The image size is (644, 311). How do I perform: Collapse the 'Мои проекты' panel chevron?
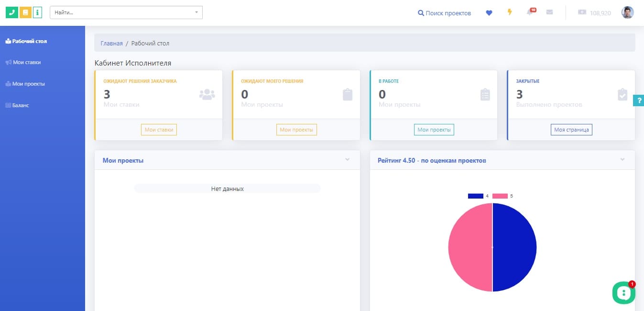348,160
